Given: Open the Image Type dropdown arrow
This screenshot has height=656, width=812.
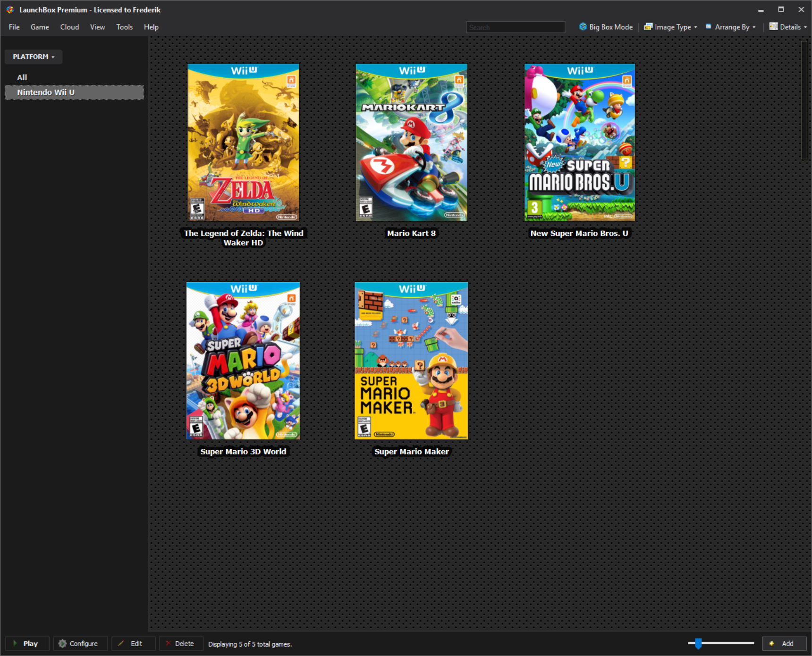Looking at the screenshot, I should click(696, 27).
